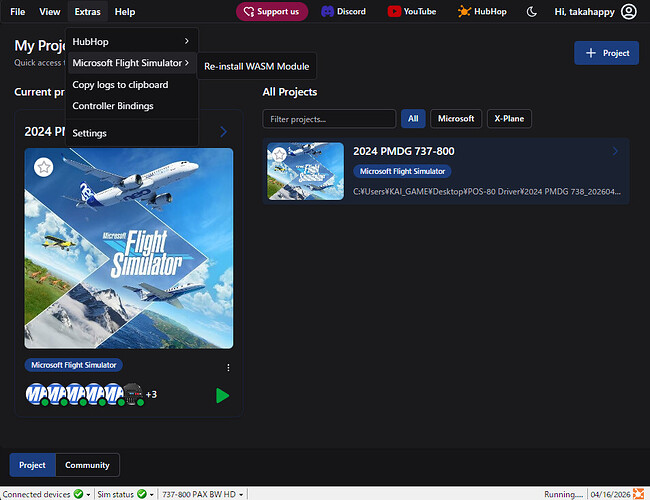650x500 pixels.
Task: Select the All filter button
Action: click(413, 119)
